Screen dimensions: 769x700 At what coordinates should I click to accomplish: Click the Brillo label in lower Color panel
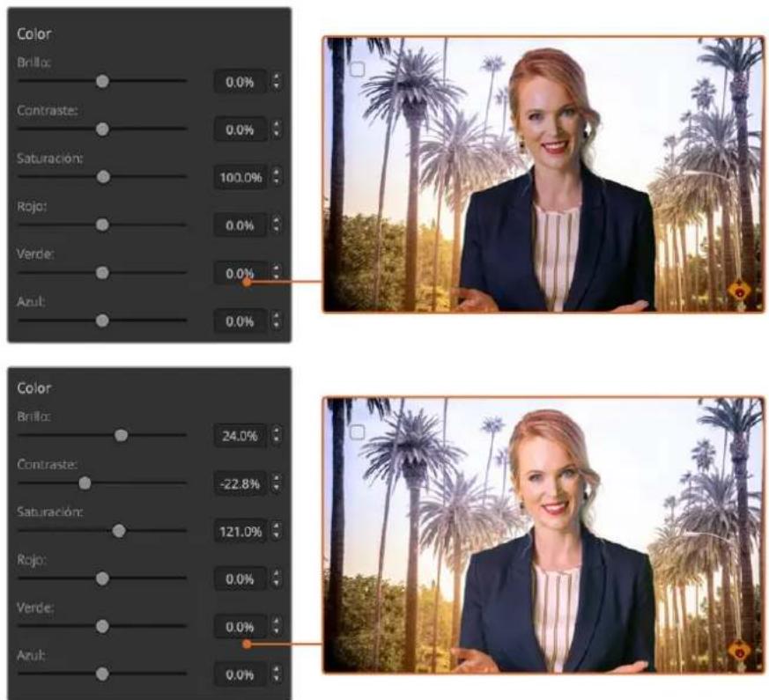click(x=33, y=416)
